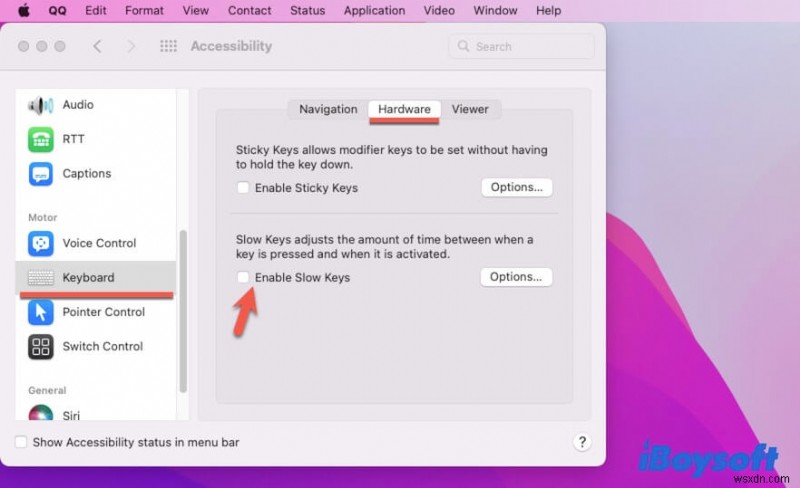
Task: Switch to the Viewer tab
Action: pyautogui.click(x=470, y=109)
